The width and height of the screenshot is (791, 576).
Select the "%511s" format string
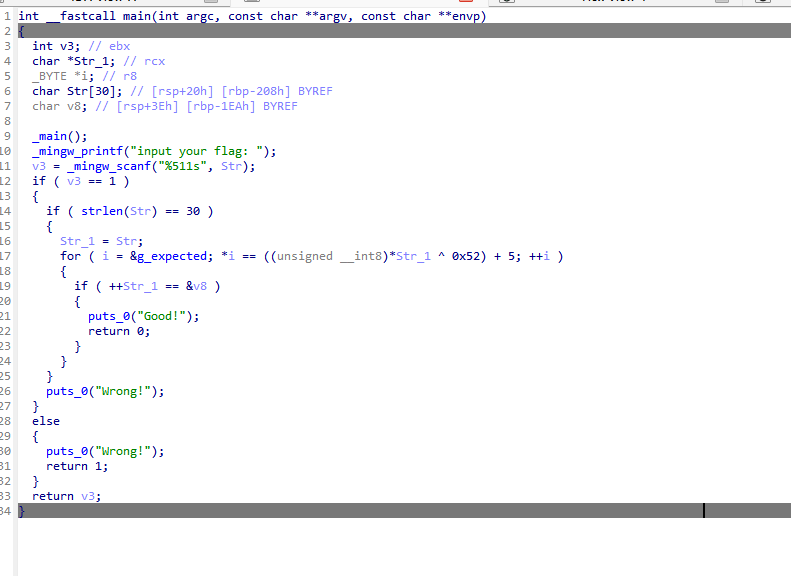(x=182, y=166)
